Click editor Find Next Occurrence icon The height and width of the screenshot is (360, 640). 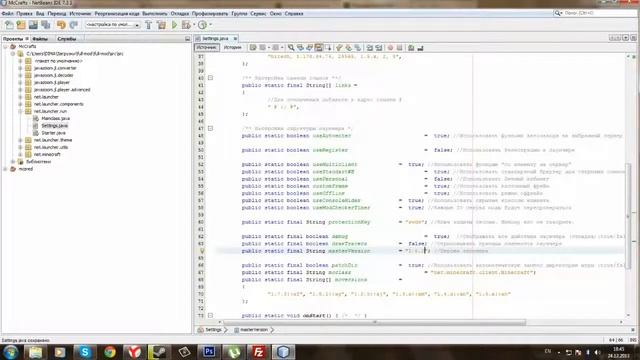coord(309,48)
